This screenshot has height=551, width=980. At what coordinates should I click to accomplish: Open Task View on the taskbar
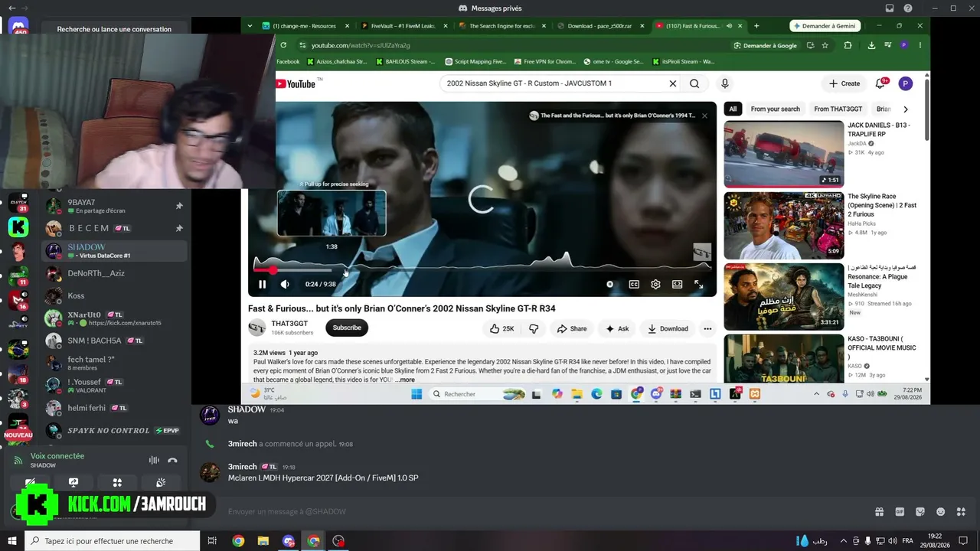(x=212, y=541)
